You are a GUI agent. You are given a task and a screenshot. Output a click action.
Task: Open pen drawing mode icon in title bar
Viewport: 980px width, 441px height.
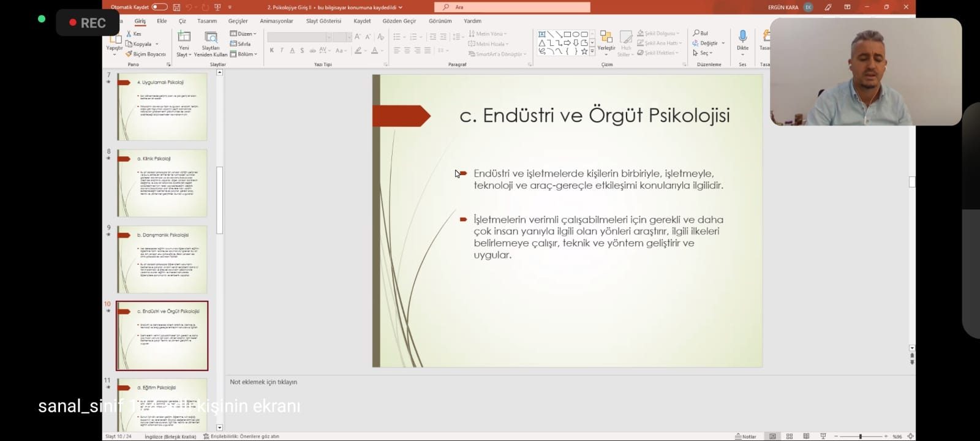[x=828, y=7]
